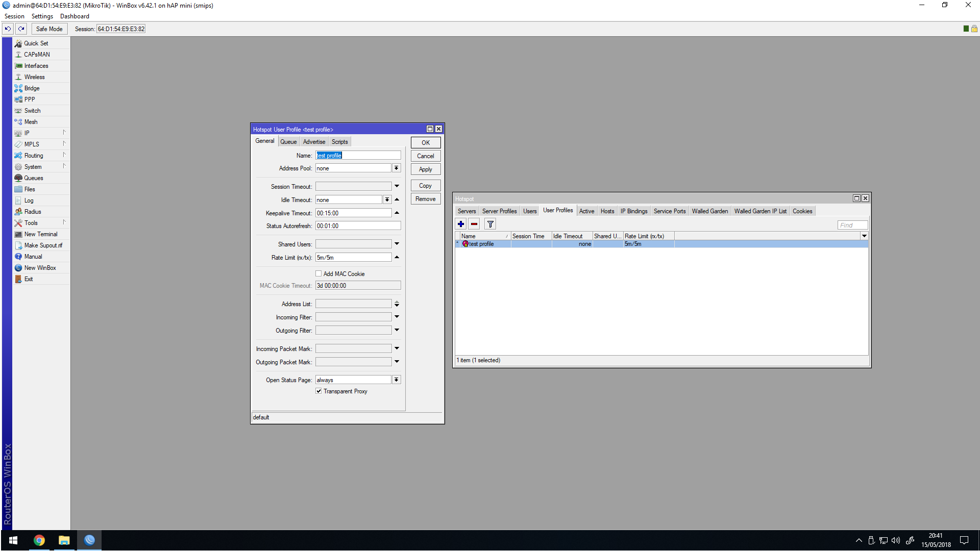Click the Keepalive Timeout input field

click(x=353, y=213)
